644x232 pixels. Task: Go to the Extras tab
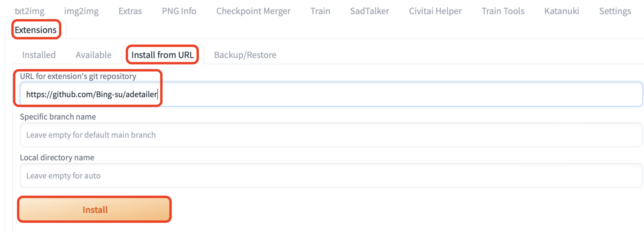coord(130,11)
